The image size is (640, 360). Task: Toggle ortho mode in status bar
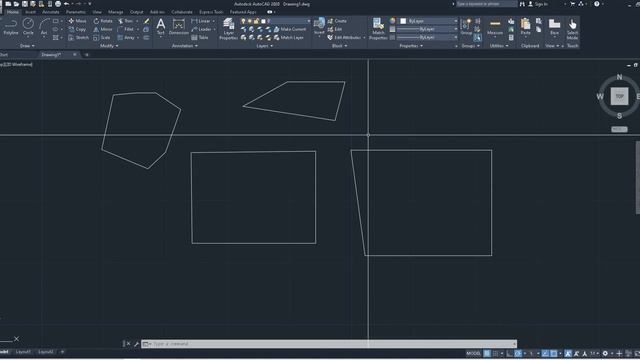[x=509, y=353]
